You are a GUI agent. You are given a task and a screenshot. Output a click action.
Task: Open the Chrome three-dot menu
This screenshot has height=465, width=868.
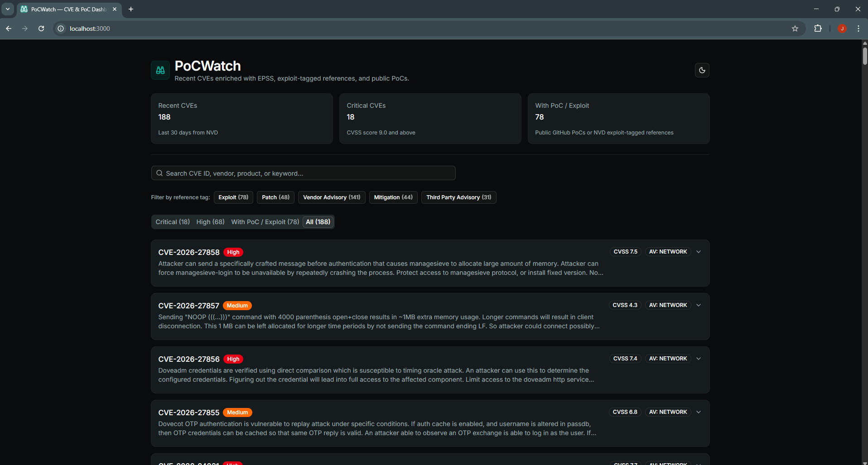[858, 29]
